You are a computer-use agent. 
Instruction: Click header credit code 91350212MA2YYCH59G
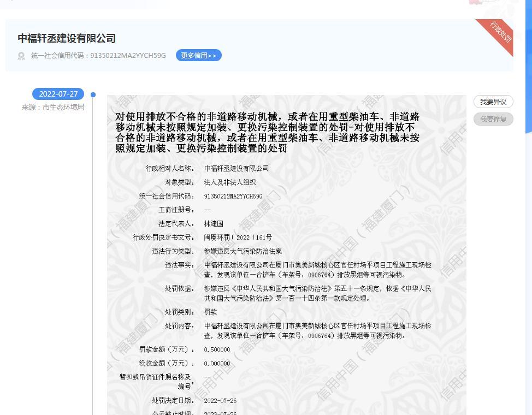[x=128, y=56]
